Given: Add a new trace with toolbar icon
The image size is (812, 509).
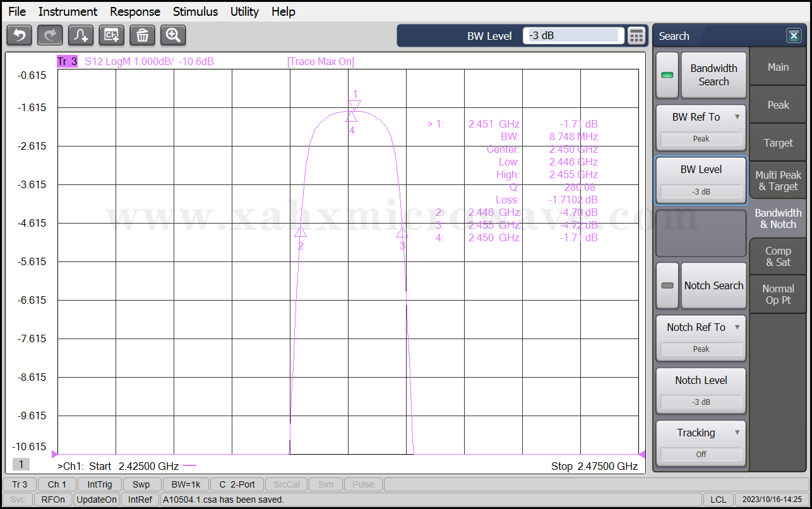Looking at the screenshot, I should click(81, 35).
